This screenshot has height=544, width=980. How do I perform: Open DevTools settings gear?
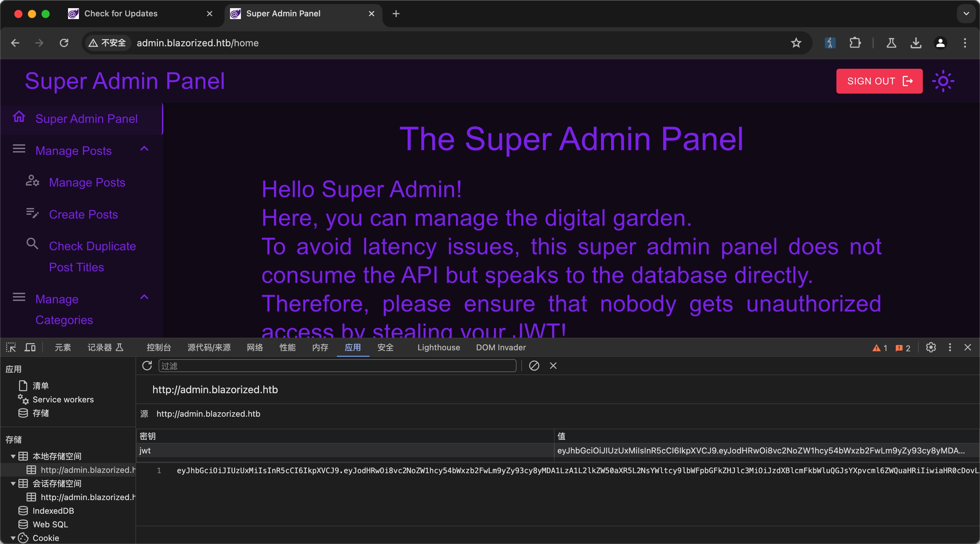(931, 347)
